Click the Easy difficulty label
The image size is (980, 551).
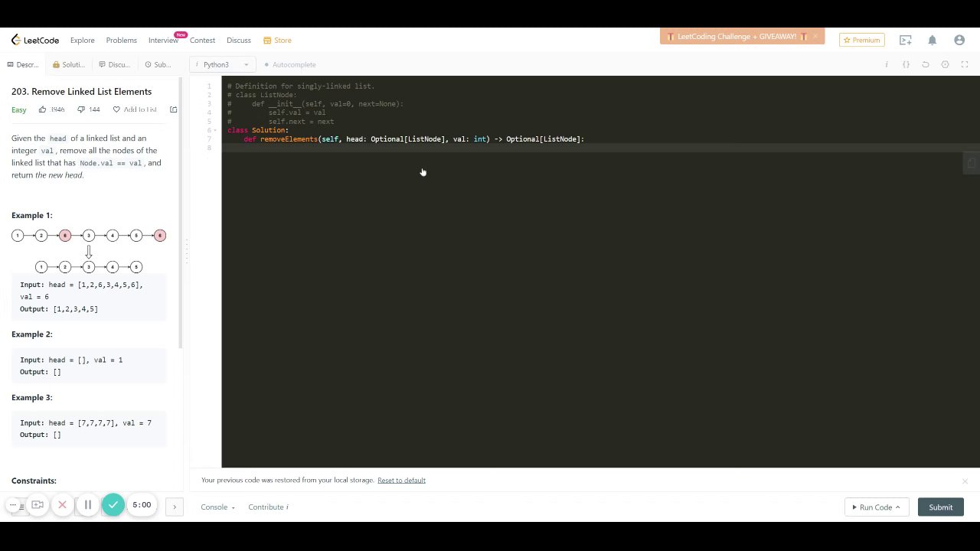point(18,109)
